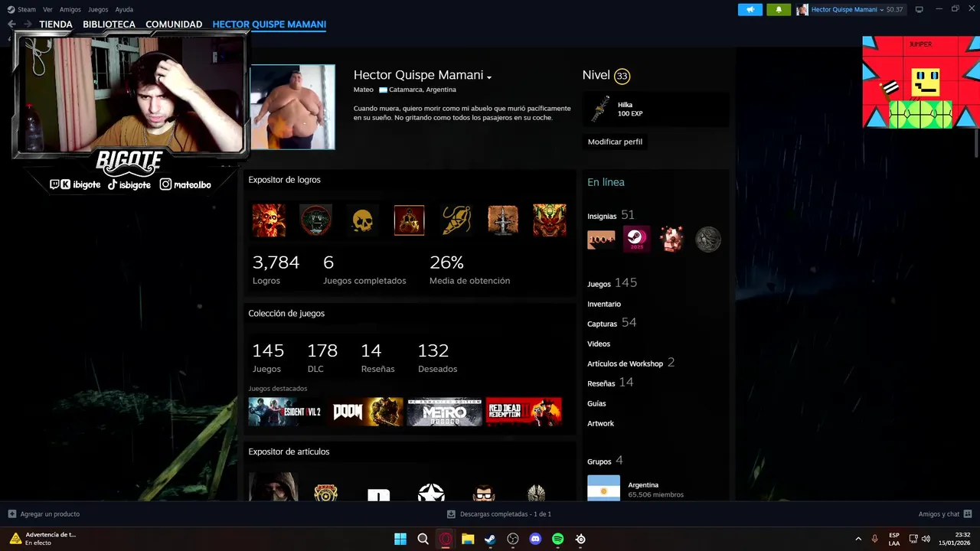Click the 132 Deseados wishlist count

coord(437,357)
